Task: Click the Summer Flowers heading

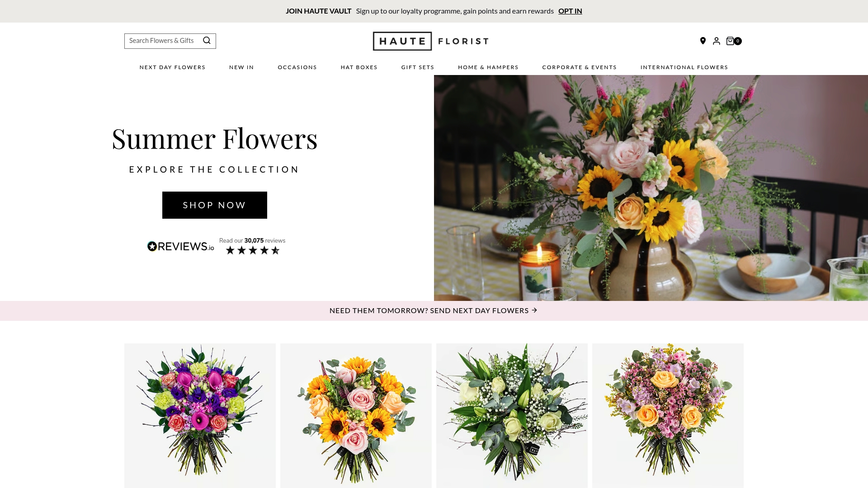Action: click(x=215, y=138)
